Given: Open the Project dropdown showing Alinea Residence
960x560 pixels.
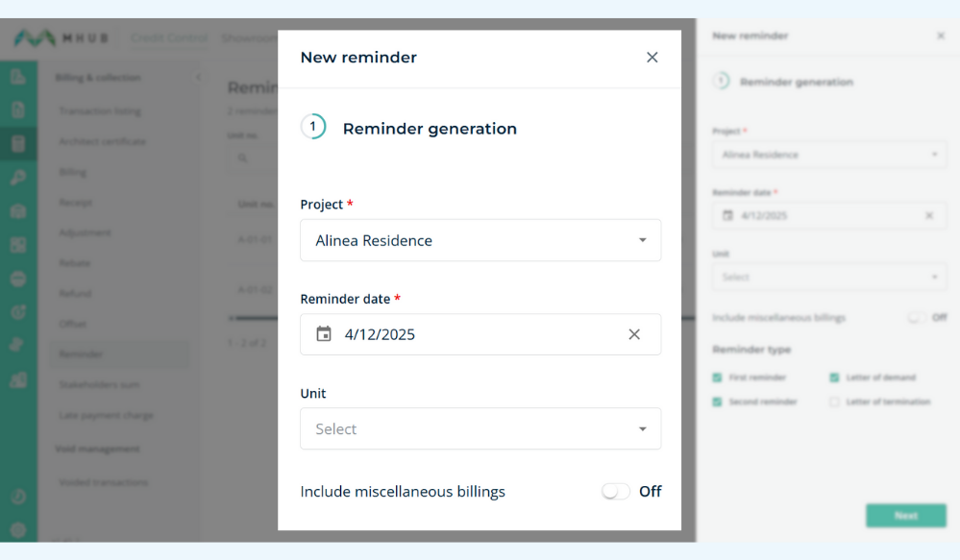Looking at the screenshot, I should pyautogui.click(x=480, y=240).
